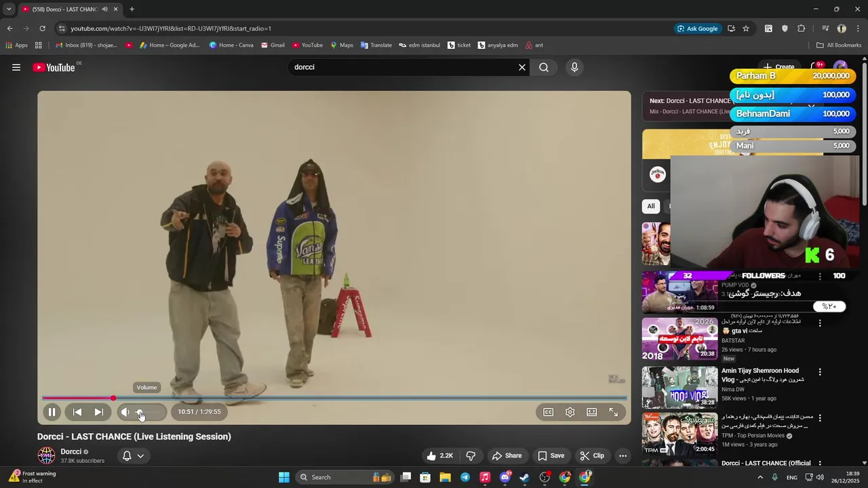Create a Clip of the video
This screenshot has width=868, height=488.
pyautogui.click(x=592, y=455)
